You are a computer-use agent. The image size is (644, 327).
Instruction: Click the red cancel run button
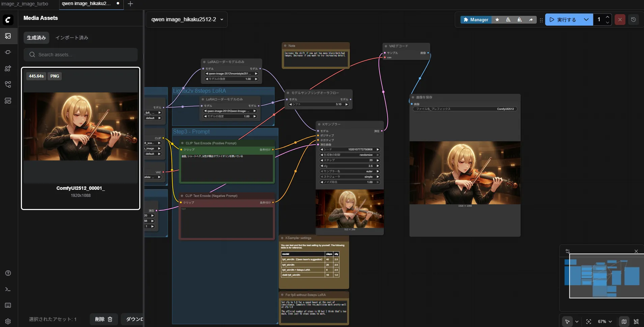click(x=620, y=20)
